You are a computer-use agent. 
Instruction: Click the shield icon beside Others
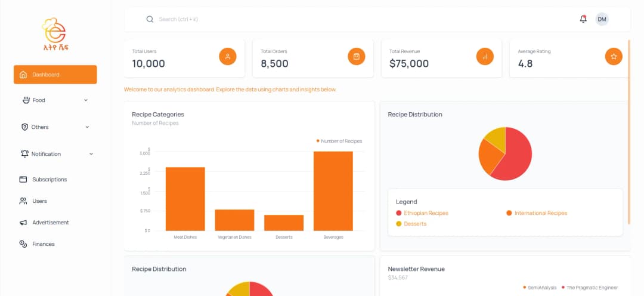24,127
